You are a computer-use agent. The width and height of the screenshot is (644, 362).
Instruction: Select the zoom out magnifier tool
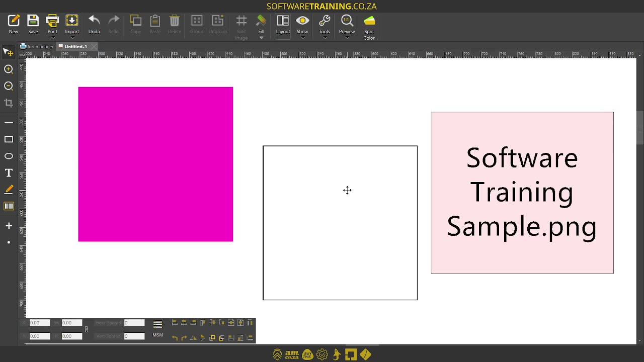(x=9, y=86)
